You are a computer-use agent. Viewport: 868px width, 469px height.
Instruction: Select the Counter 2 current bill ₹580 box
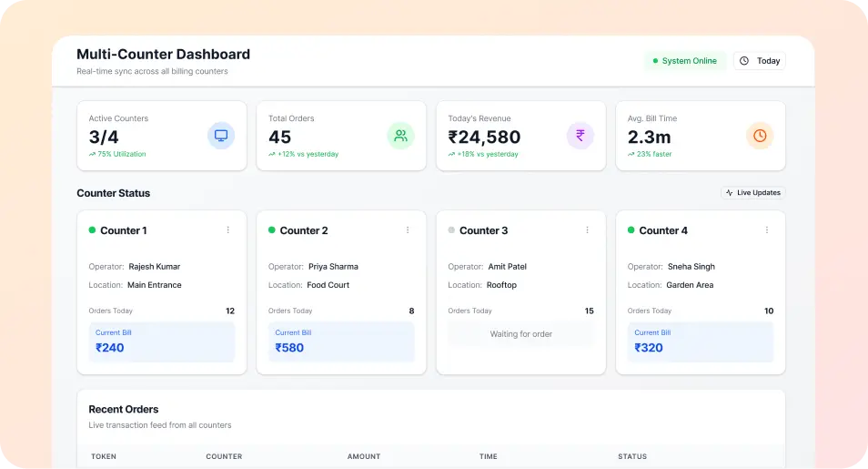point(341,342)
